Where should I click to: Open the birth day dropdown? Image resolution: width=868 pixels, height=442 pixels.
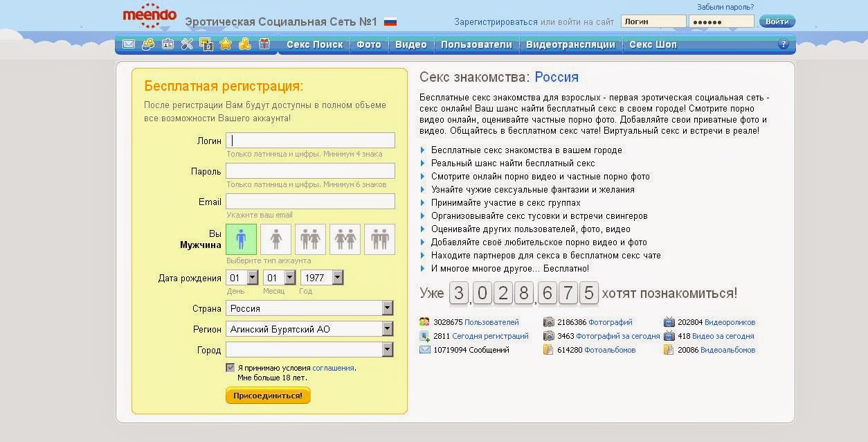(x=242, y=278)
